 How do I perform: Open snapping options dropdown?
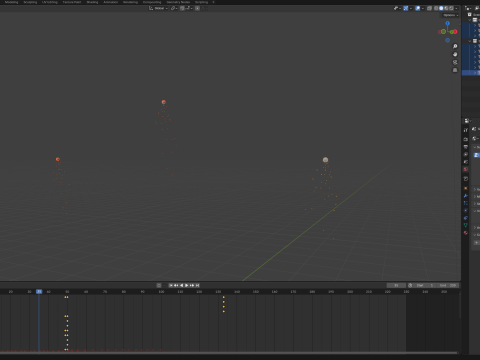tap(189, 8)
